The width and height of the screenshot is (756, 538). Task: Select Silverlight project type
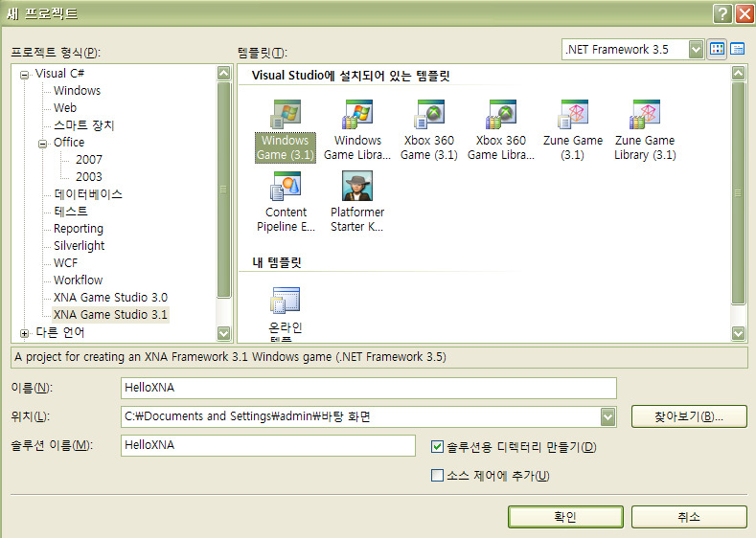coord(80,246)
